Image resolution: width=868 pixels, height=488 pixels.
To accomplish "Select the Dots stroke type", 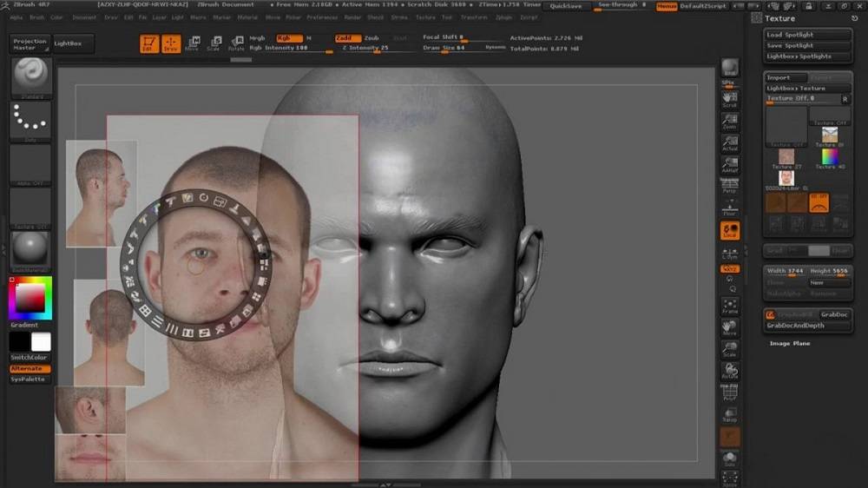I will pos(30,120).
